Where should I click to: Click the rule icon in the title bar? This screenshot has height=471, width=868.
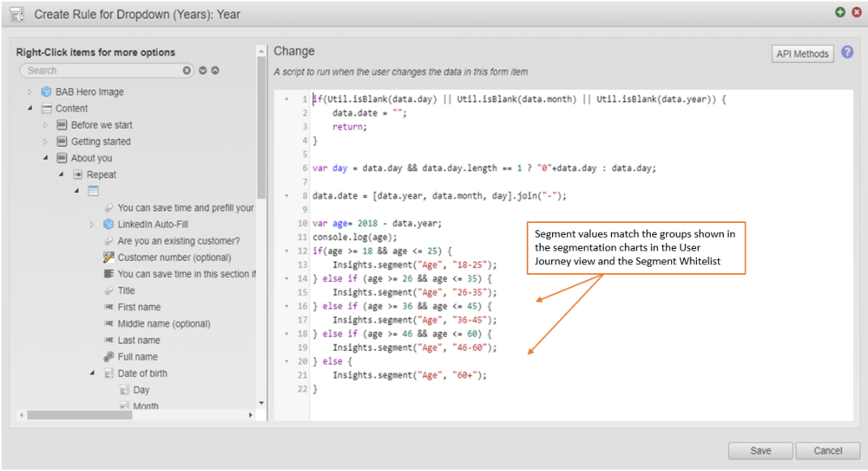click(16, 13)
